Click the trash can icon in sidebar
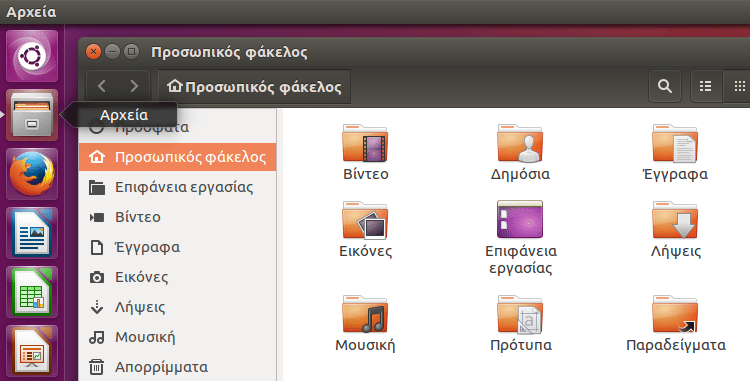This screenshot has width=750, height=381. click(x=97, y=367)
